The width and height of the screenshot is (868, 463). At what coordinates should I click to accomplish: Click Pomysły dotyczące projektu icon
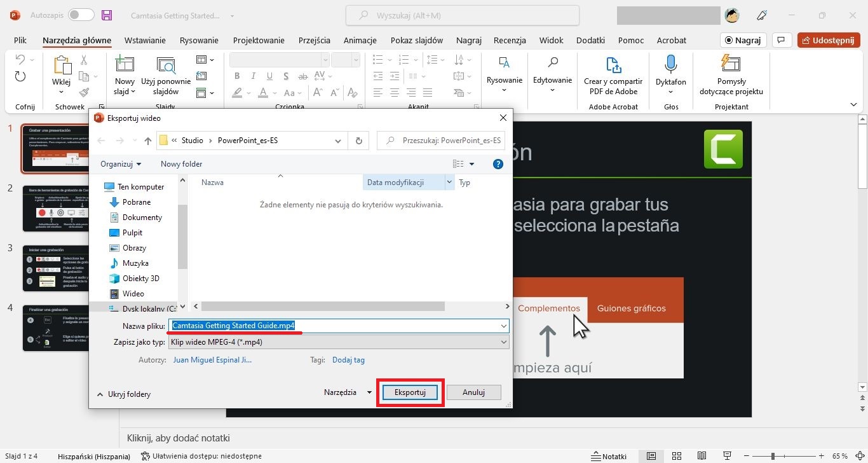731,64
